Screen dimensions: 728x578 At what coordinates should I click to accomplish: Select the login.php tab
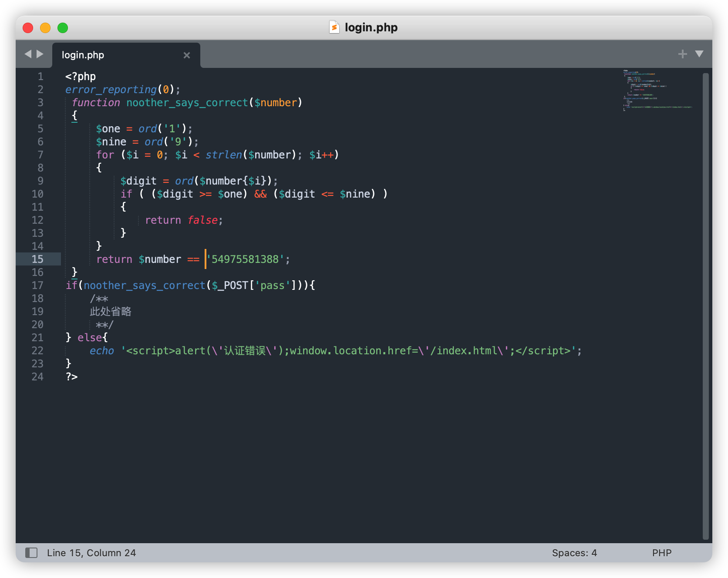click(x=126, y=55)
